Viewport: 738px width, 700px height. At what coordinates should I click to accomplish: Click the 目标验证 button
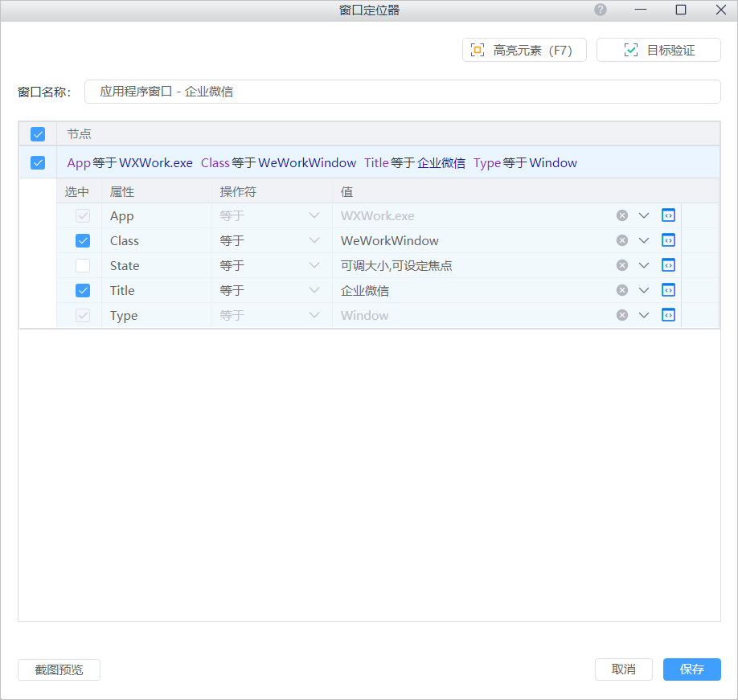(658, 50)
